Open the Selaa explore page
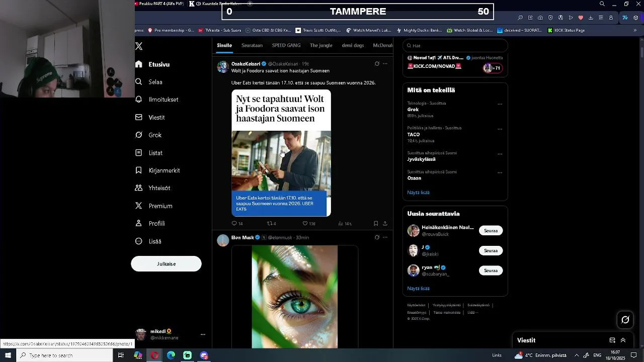 [x=149, y=82]
